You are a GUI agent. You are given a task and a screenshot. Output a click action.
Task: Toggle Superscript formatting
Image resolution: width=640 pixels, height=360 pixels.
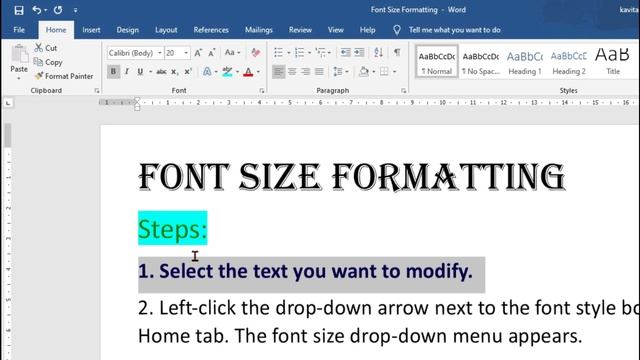click(x=188, y=71)
